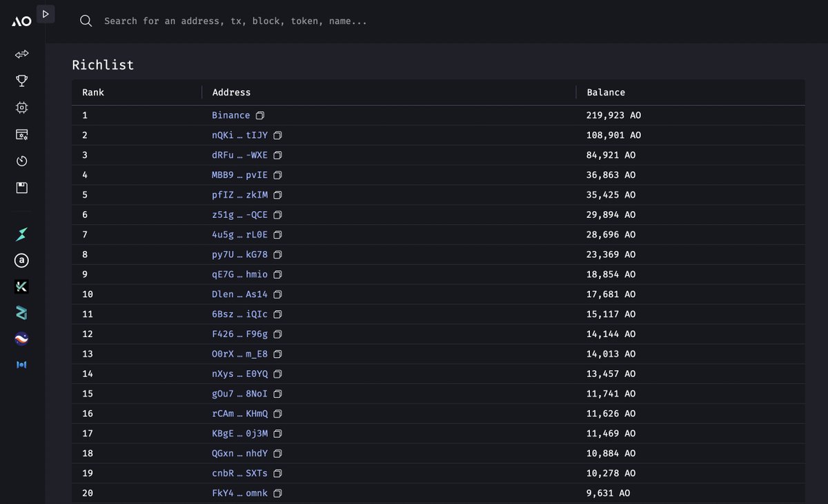The width and height of the screenshot is (828, 504).
Task: Copy the gOu7 … 8NoI address
Action: [x=277, y=394]
